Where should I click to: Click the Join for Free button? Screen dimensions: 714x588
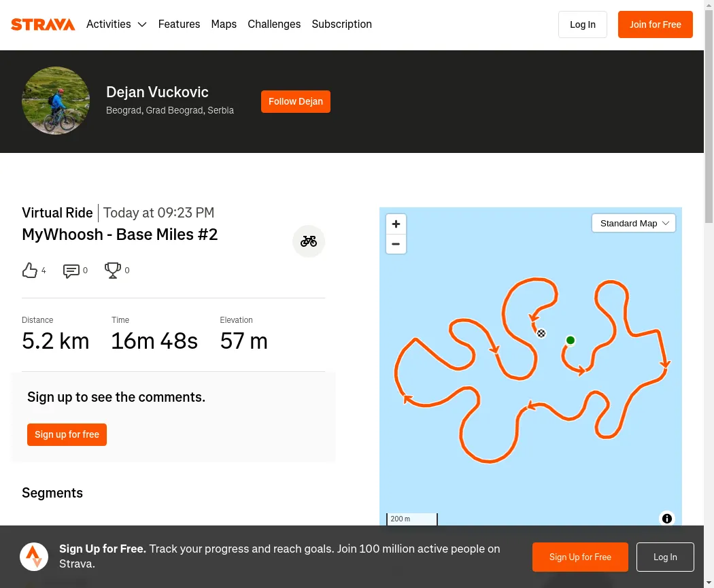(656, 24)
